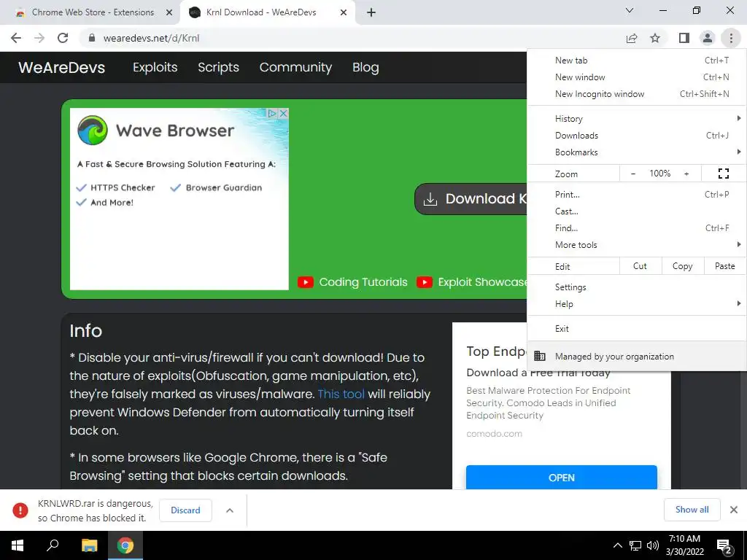The image size is (747, 560).
Task: Choose Print... from the menu
Action: 636,194
